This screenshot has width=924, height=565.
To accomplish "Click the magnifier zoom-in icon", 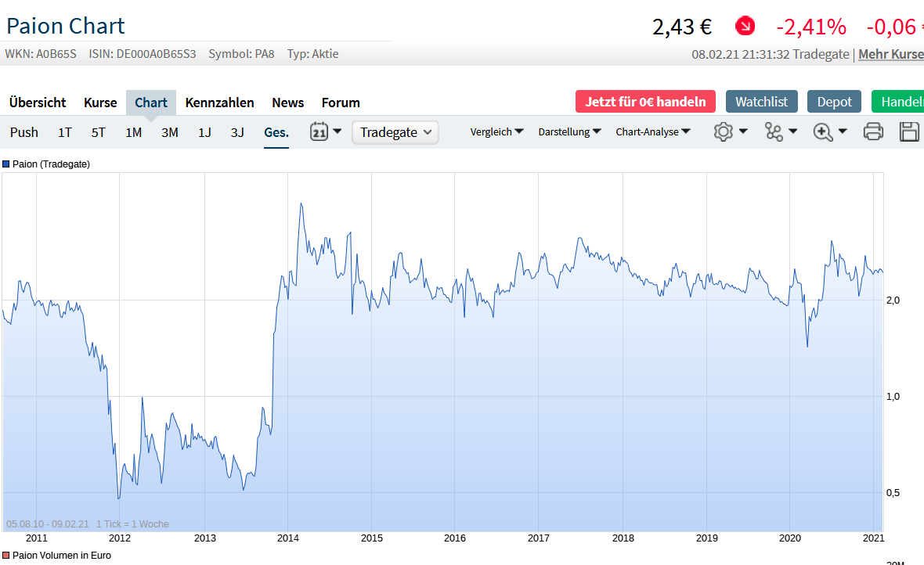I will point(823,131).
